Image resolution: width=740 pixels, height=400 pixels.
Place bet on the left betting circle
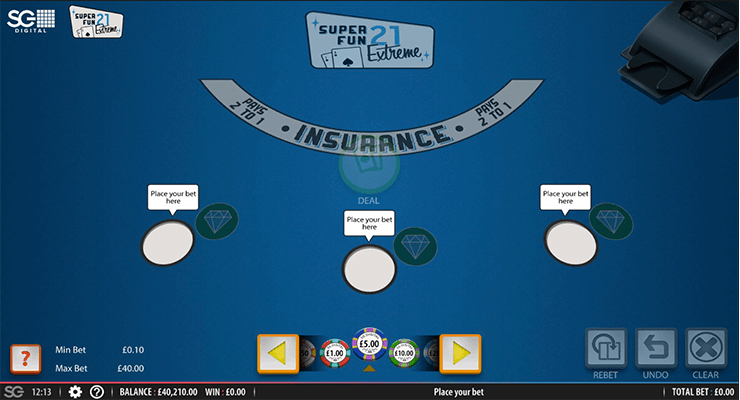(x=168, y=243)
